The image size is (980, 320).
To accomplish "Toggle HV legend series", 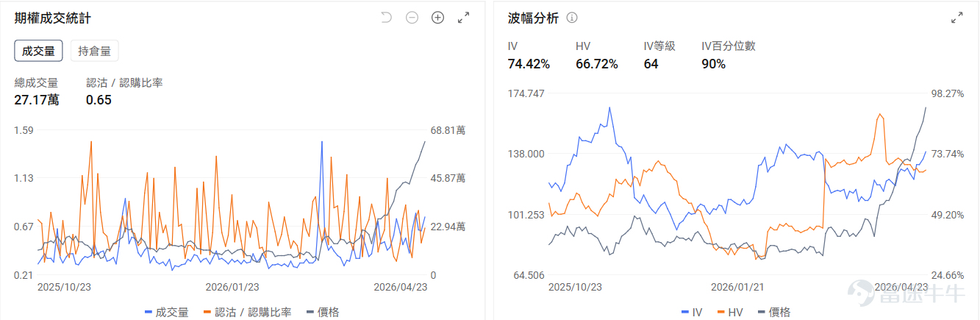I will click(730, 312).
